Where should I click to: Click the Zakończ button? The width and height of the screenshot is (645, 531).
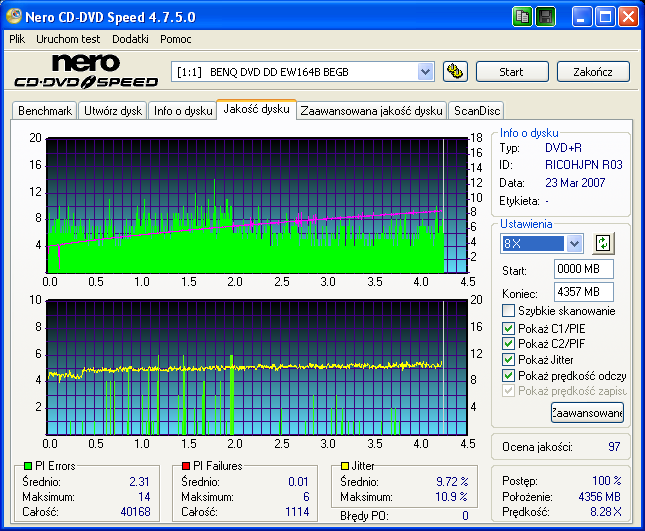point(593,72)
